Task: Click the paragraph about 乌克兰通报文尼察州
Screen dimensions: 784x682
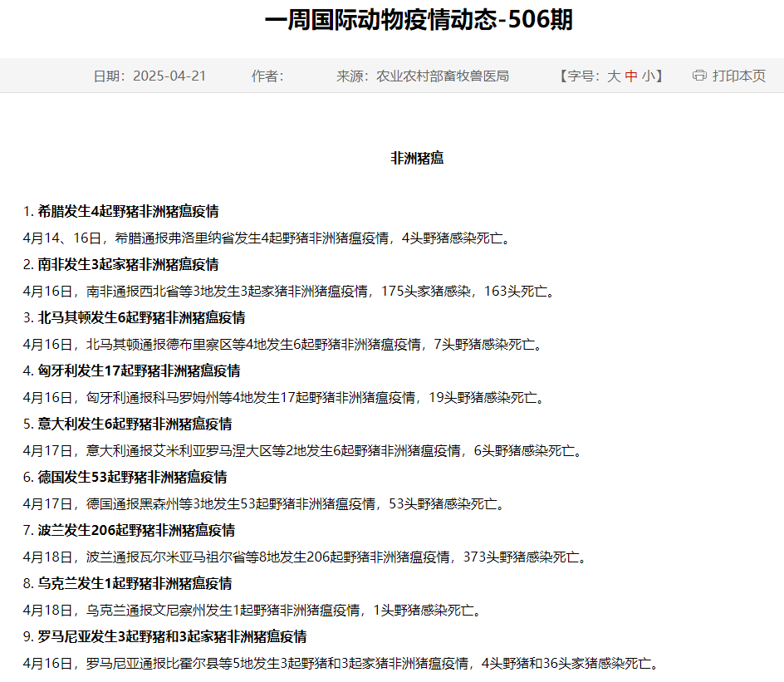Action: pos(253,610)
